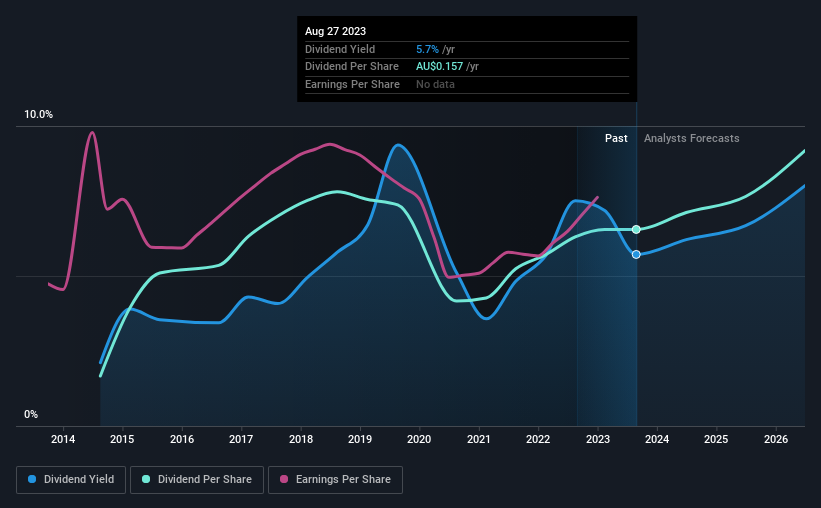
Task: Click the 2023 x-axis label
Action: [597, 439]
